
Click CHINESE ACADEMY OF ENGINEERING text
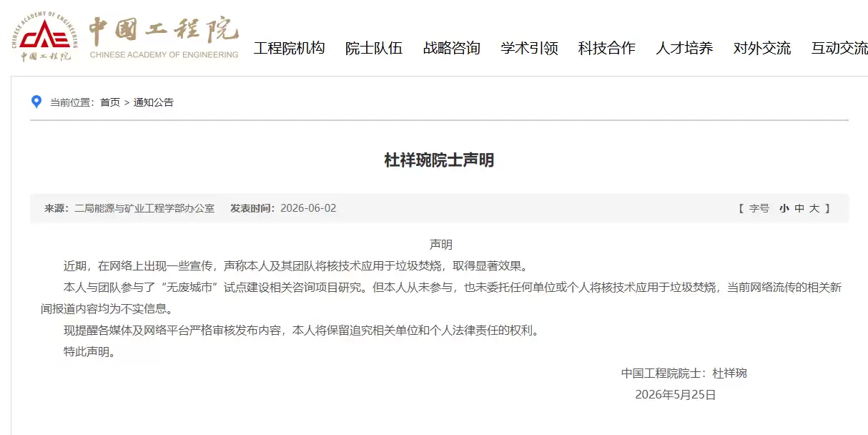click(x=164, y=55)
